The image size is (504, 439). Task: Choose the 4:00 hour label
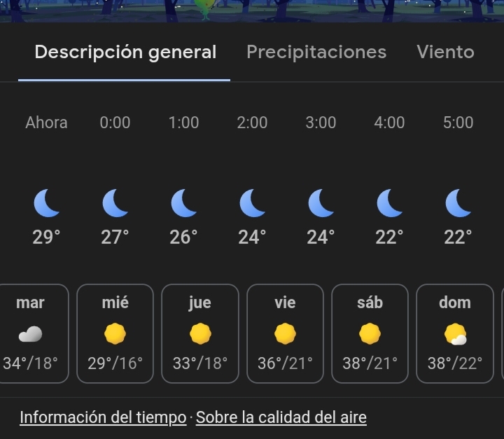(x=389, y=123)
